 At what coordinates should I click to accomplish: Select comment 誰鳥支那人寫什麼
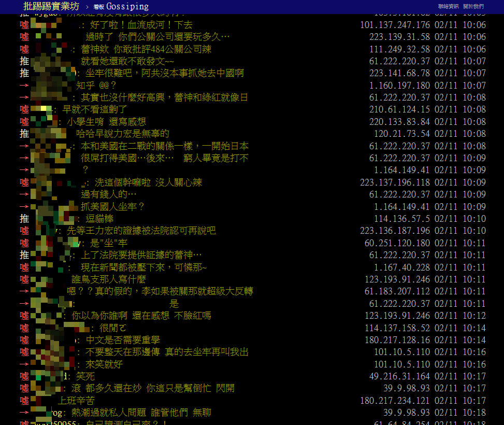point(109,279)
